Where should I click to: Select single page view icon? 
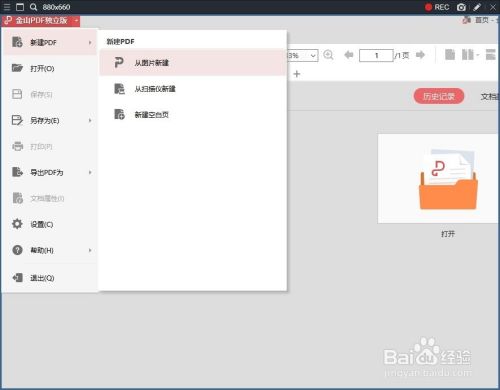point(450,54)
